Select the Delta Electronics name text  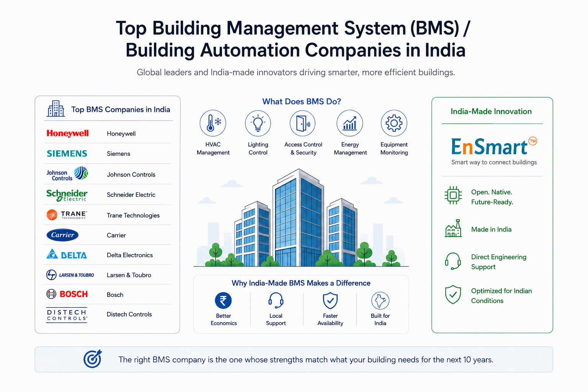coord(130,255)
